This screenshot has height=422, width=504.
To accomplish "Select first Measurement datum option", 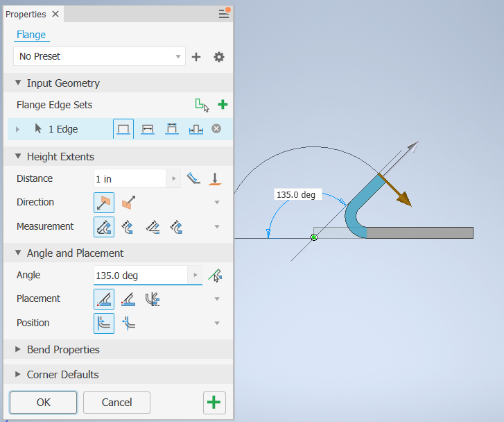I will 104,227.
